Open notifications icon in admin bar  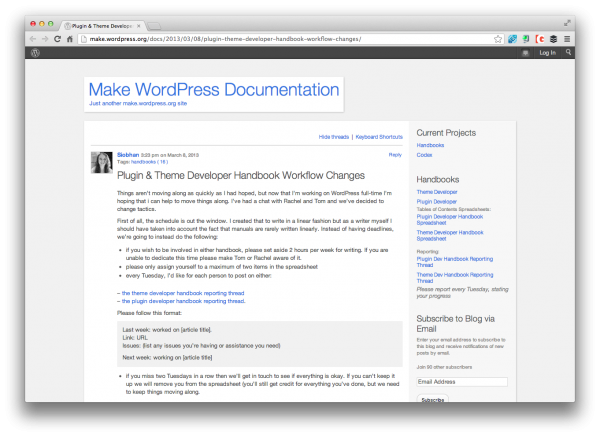coord(525,53)
